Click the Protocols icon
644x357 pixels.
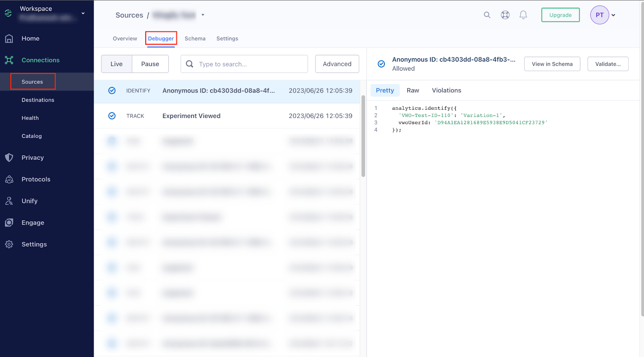9,180
